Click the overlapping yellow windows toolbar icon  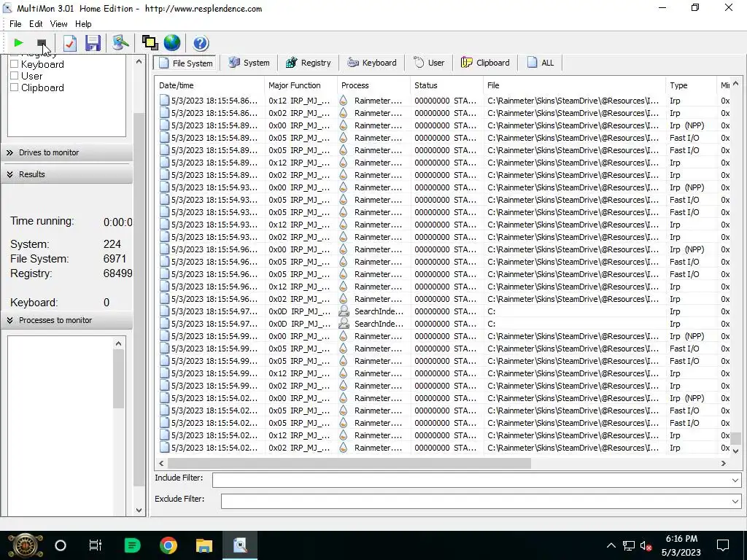pos(150,43)
